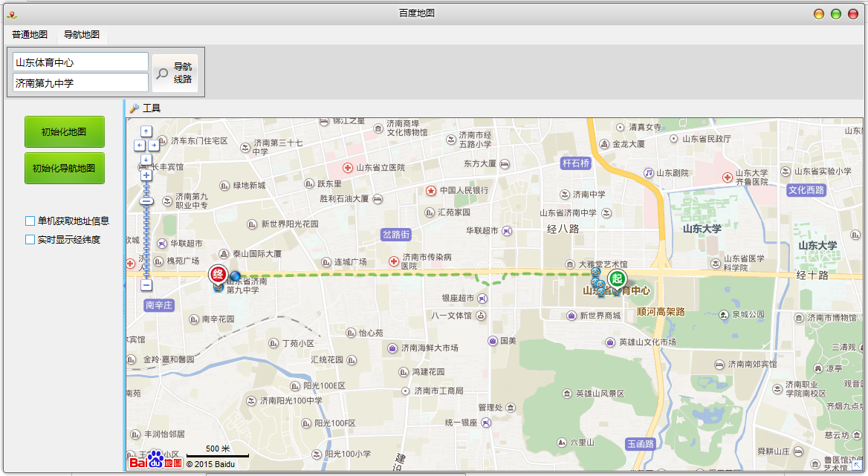Click the 玉函路 label
This screenshot has width=868, height=476.
[641, 444]
